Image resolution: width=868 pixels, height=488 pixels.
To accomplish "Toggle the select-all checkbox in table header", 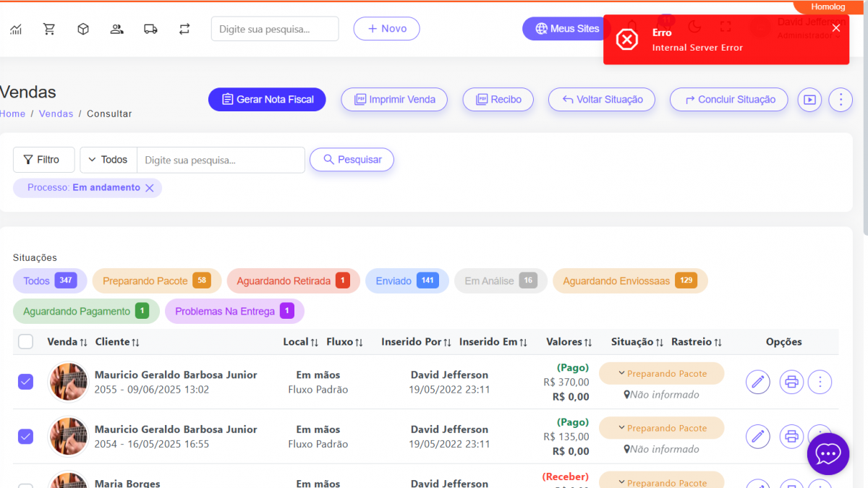I will (25, 342).
